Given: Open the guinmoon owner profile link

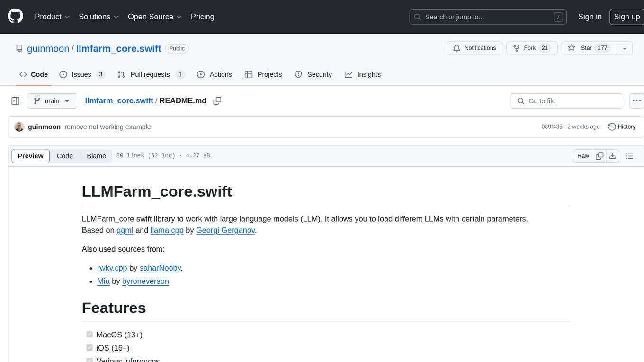Looking at the screenshot, I should 48,48.
